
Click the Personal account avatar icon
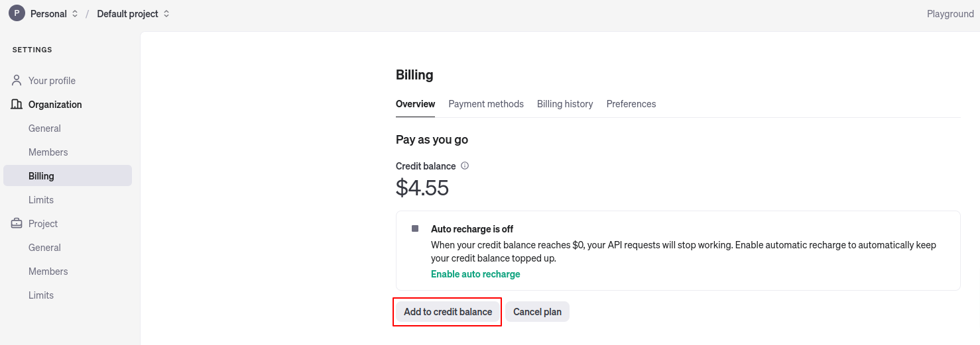(x=17, y=13)
